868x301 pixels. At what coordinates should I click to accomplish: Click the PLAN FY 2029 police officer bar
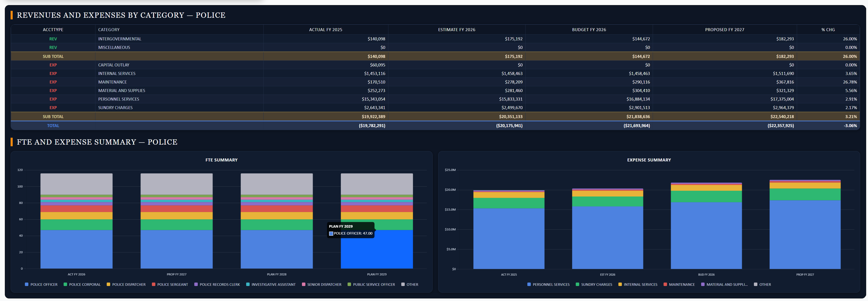(377, 249)
